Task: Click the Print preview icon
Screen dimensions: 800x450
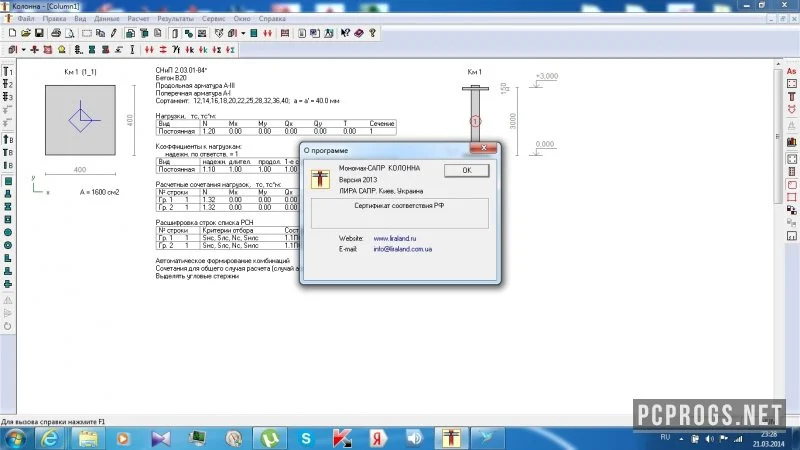Action: click(x=69, y=33)
